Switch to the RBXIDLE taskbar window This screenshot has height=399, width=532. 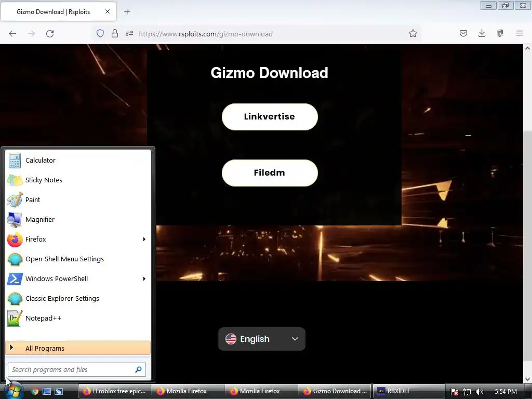tap(408, 391)
